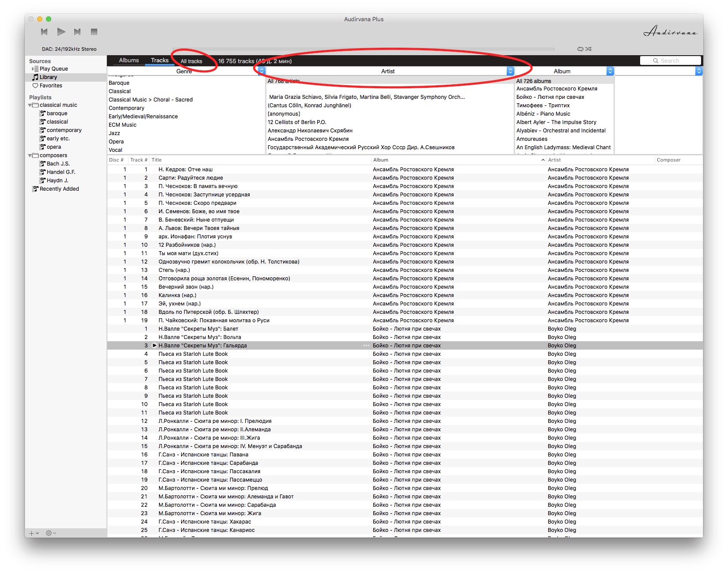Open the opera smart playlist

(54, 147)
